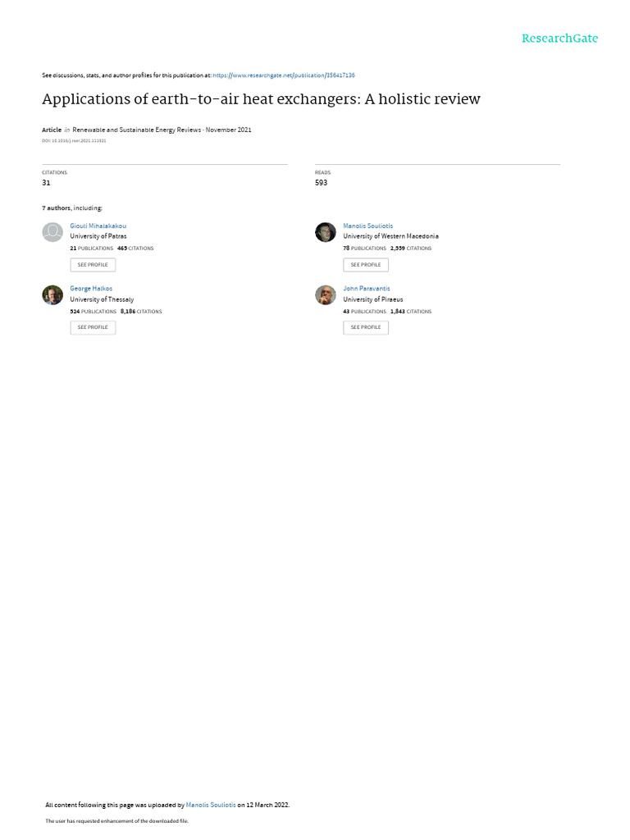Click the citations count 31
Screen dimensions: 630x840
(46, 183)
